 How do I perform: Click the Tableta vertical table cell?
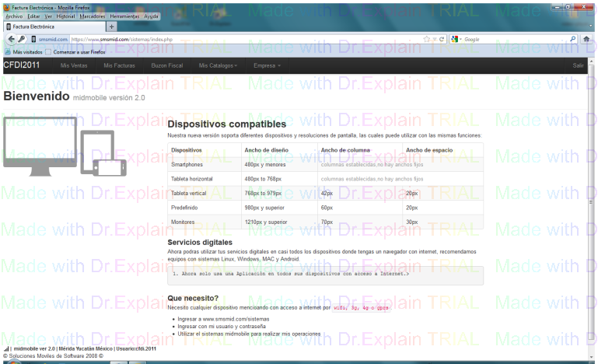pyautogui.click(x=205, y=193)
